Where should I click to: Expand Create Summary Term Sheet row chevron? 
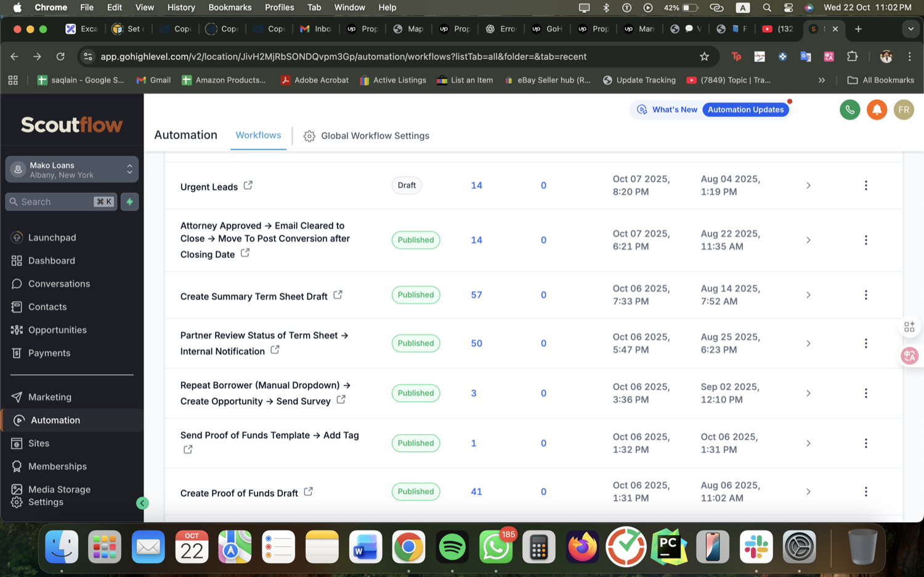click(x=808, y=295)
